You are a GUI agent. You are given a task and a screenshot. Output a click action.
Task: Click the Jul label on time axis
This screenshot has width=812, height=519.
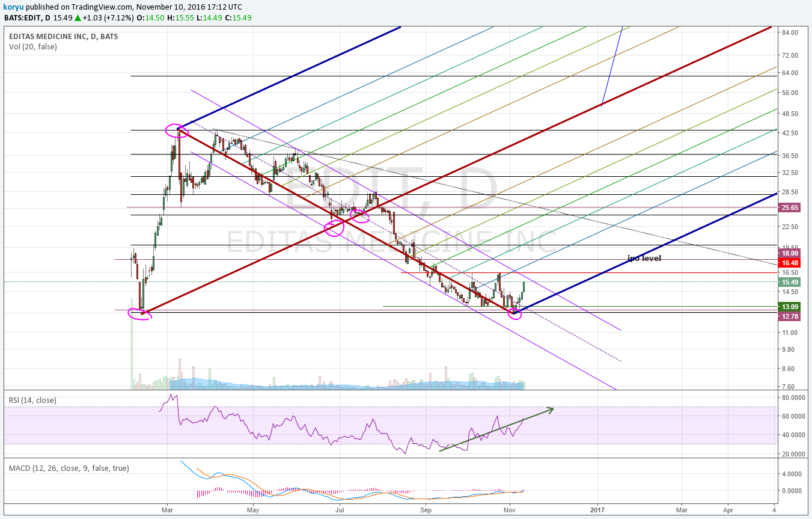(x=340, y=509)
